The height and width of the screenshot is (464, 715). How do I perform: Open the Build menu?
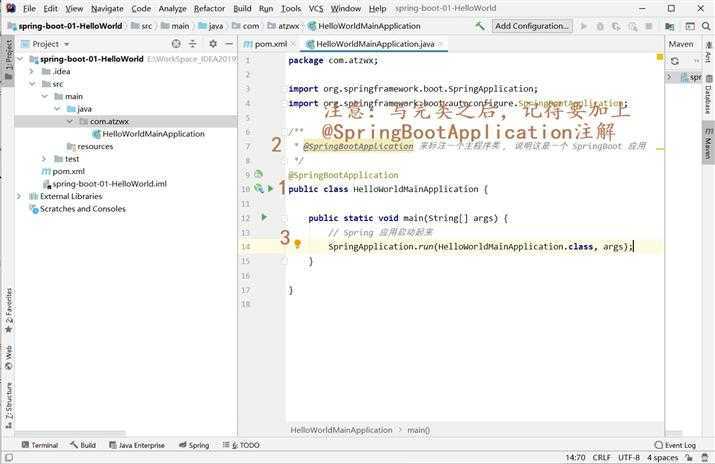click(x=242, y=9)
